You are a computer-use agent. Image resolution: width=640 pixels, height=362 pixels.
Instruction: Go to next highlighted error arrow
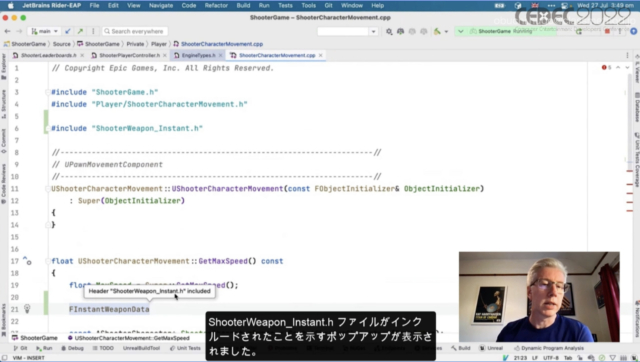click(627, 67)
